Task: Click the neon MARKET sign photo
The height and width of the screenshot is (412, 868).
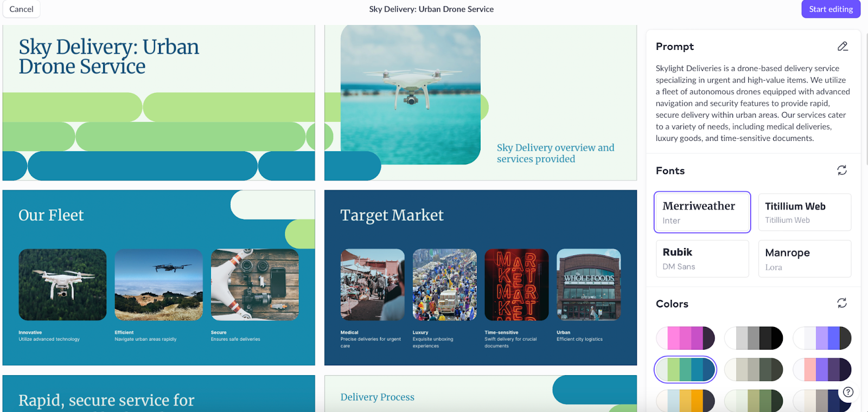Action: (516, 285)
